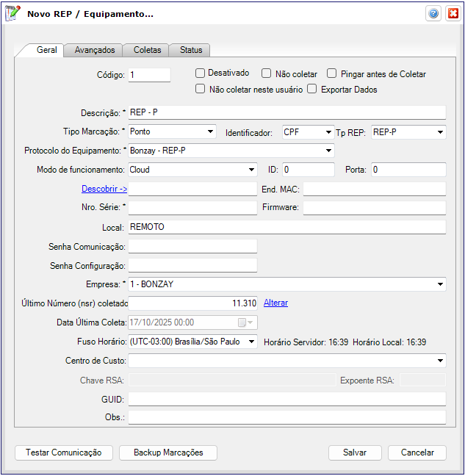Viewport: 465px width, 476px height.
Task: Close the Novo REP window with red X
Action: pos(452,14)
